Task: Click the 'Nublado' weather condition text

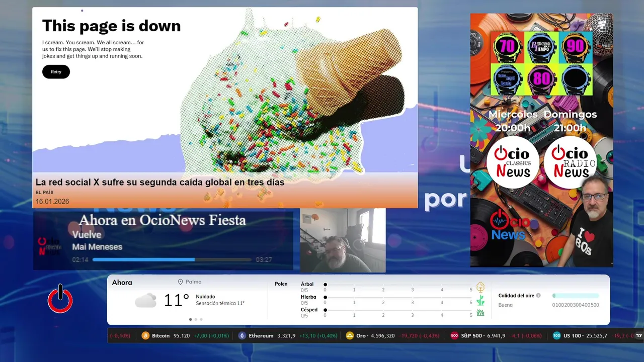Action: click(x=205, y=297)
